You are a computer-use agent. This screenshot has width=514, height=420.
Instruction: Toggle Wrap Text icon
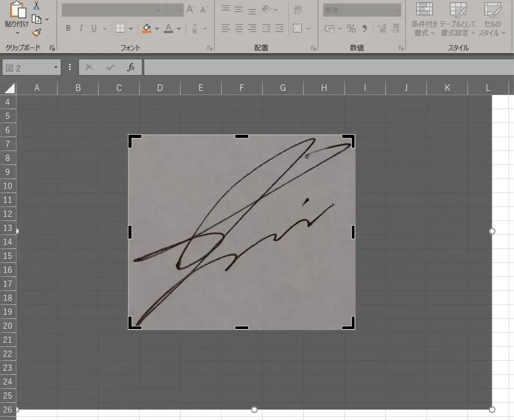click(x=298, y=9)
